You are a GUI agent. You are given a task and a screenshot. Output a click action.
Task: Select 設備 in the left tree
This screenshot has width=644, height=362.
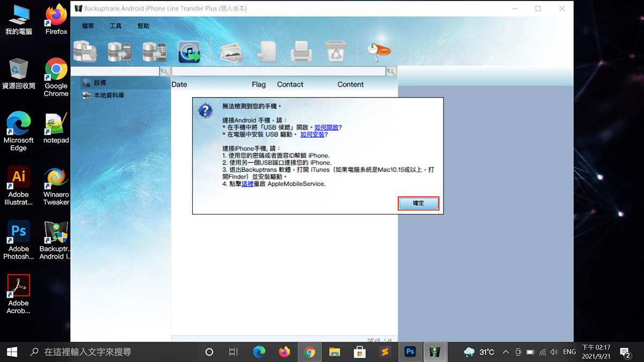[x=100, y=83]
